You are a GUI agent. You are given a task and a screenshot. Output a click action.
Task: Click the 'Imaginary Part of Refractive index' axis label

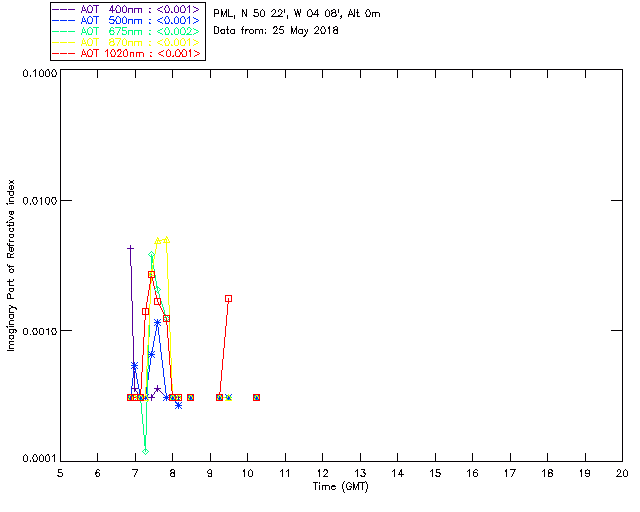coord(11,265)
